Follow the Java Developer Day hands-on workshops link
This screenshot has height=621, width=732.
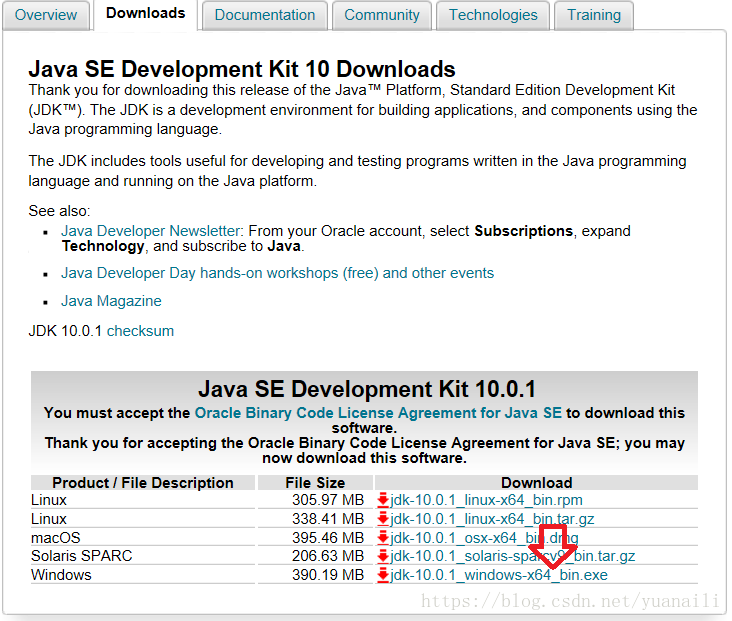[x=277, y=273]
